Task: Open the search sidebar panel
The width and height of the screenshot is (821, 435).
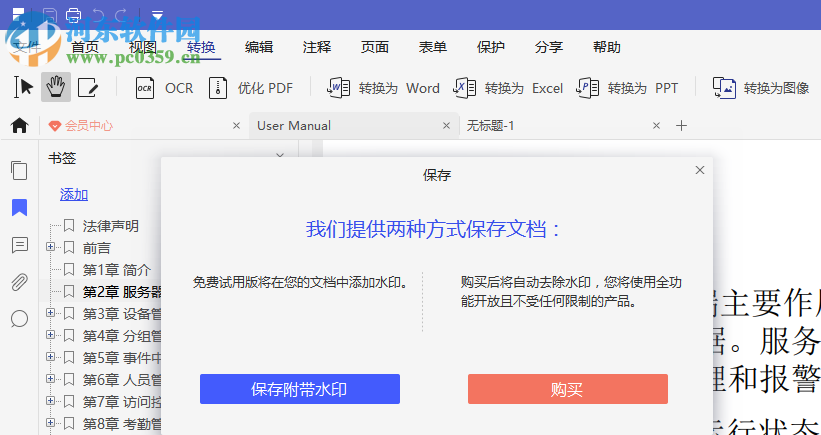Action: [19, 318]
